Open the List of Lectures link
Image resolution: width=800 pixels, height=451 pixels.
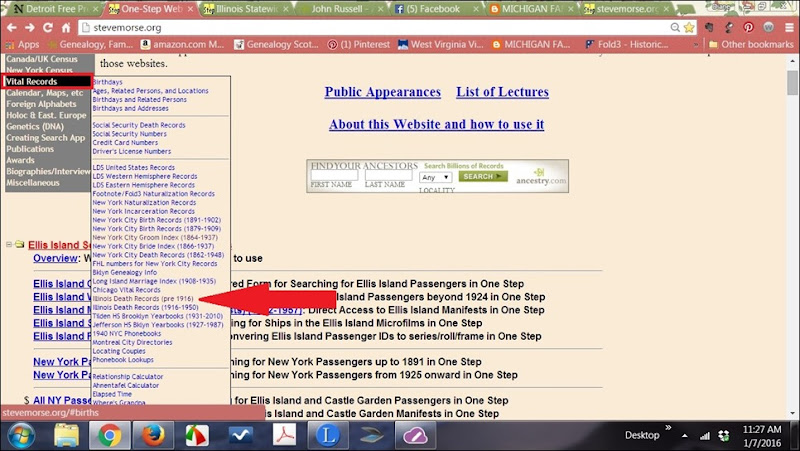click(503, 92)
